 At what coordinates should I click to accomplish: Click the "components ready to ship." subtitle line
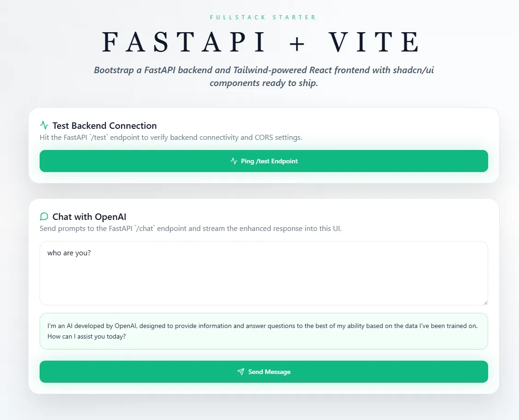[263, 83]
